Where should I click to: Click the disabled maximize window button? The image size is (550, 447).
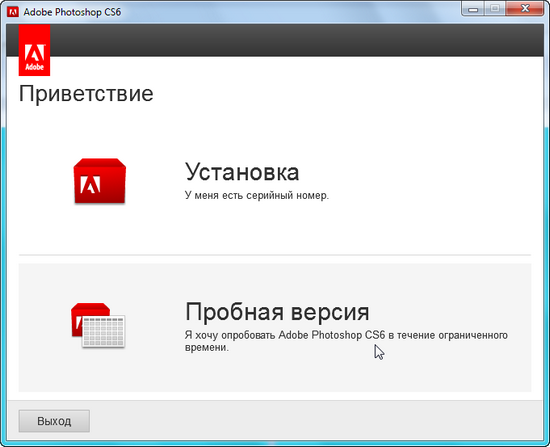click(x=495, y=8)
